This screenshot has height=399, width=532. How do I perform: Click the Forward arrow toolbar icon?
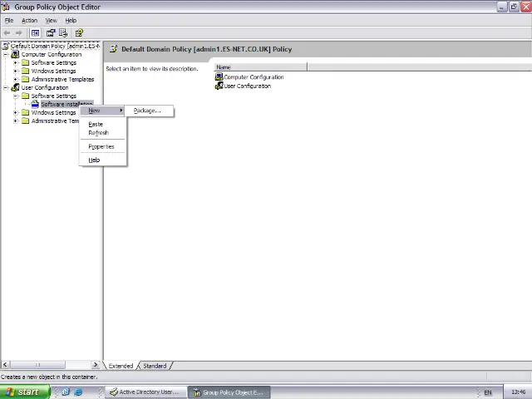pyautogui.click(x=18, y=33)
